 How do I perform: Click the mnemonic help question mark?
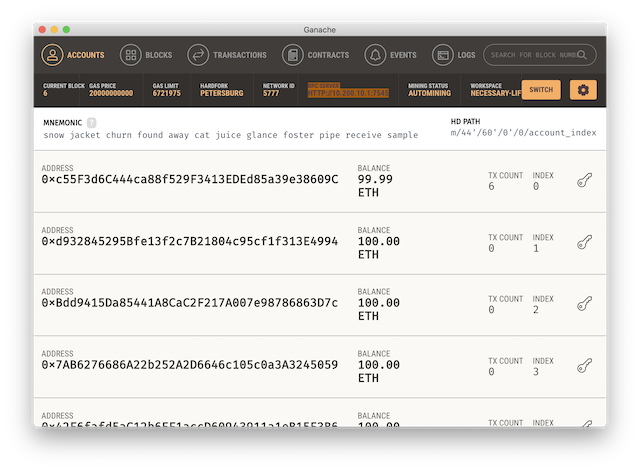click(x=92, y=122)
